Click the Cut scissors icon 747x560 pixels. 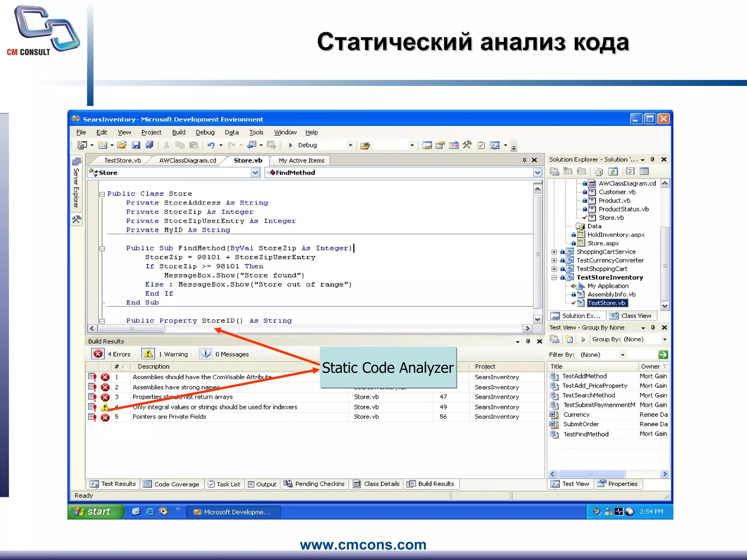point(166,145)
